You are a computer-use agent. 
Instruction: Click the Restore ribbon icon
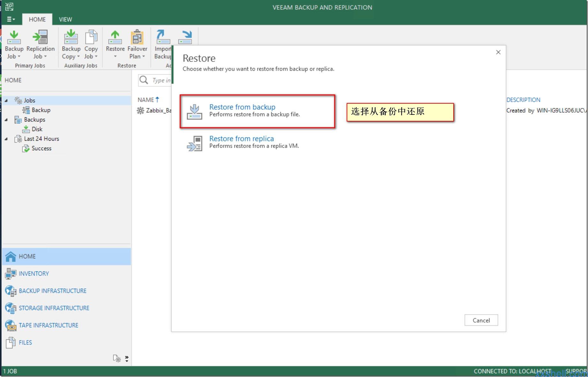click(x=115, y=37)
